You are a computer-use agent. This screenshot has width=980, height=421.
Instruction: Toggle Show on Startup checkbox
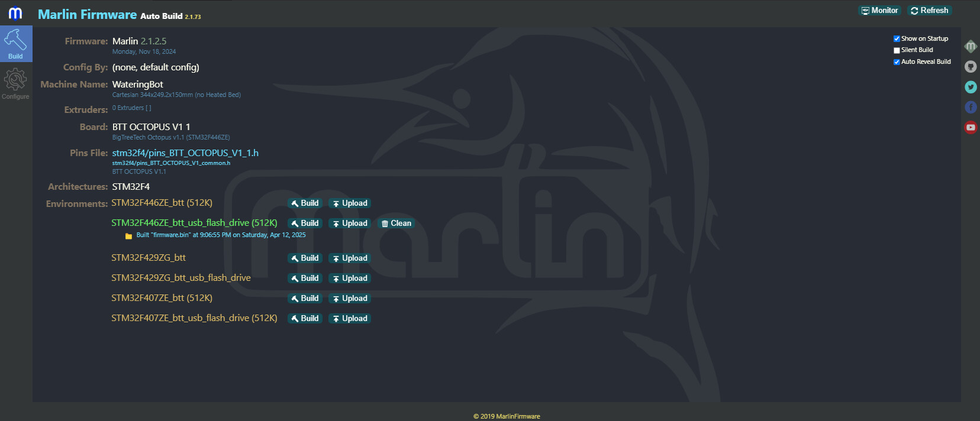[897, 39]
